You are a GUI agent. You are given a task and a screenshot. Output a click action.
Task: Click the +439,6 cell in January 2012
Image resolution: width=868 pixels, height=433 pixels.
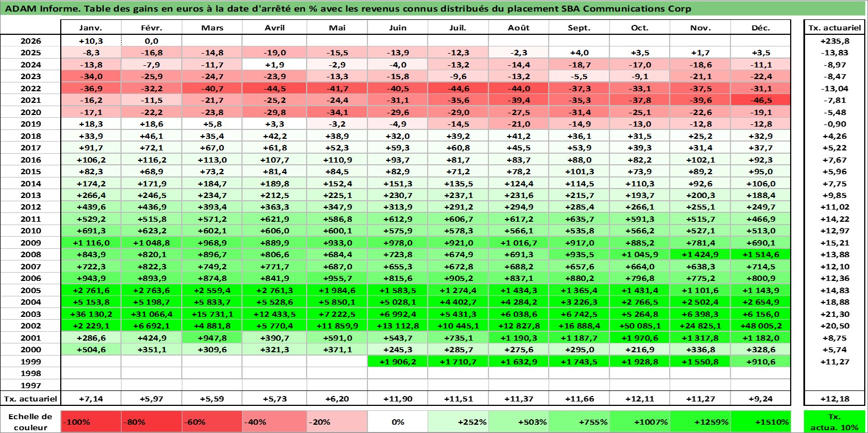[91, 207]
